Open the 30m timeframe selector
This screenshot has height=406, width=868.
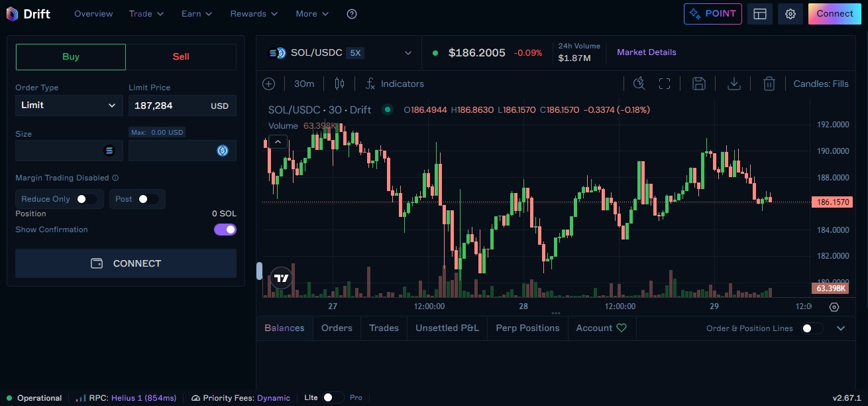[x=304, y=84]
